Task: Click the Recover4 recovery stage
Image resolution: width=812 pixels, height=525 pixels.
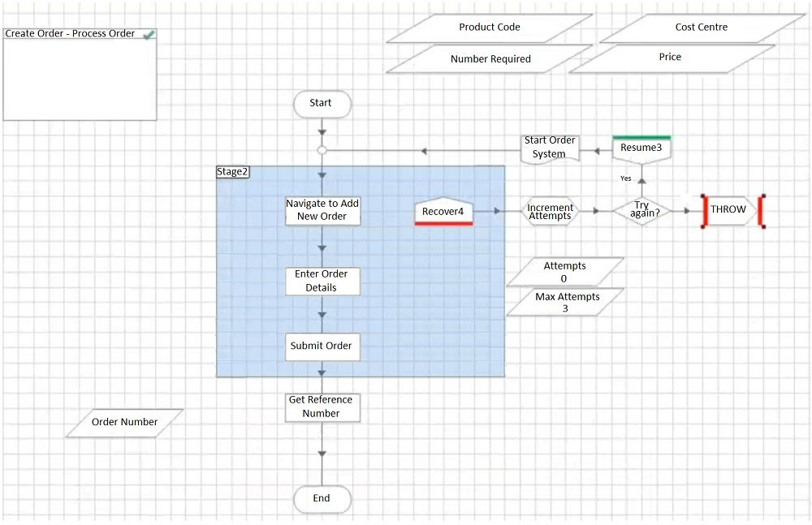Action: (x=443, y=211)
